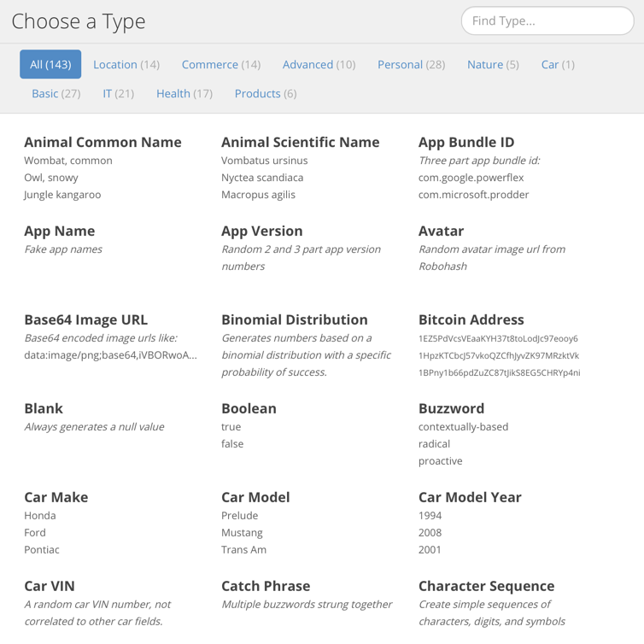
Task: Switch to the Location category tab
Action: tap(126, 64)
